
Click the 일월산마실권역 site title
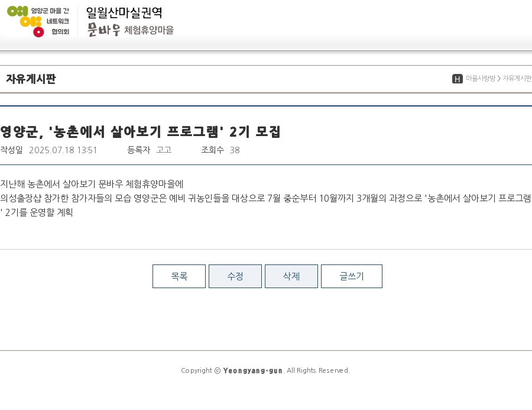tap(124, 12)
